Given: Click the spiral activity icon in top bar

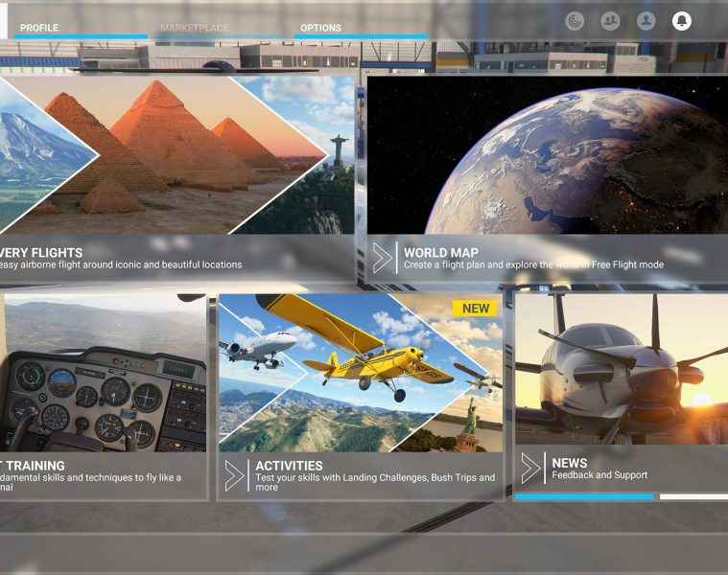Looking at the screenshot, I should [x=575, y=21].
